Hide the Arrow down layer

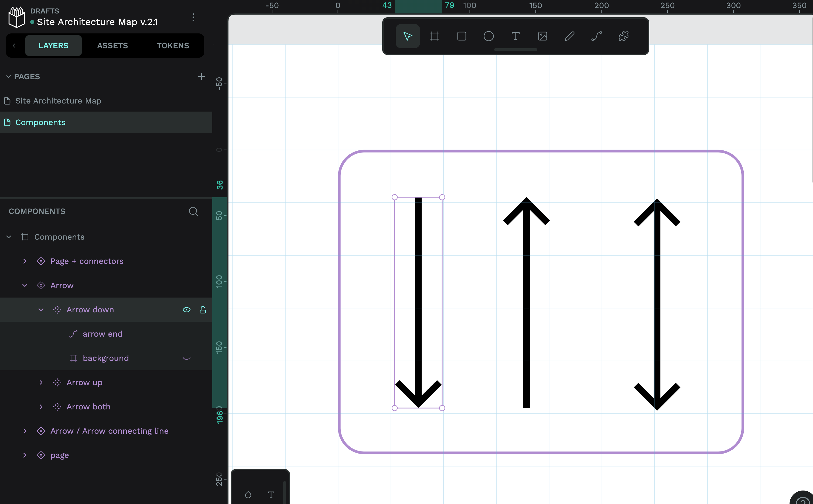(x=186, y=310)
